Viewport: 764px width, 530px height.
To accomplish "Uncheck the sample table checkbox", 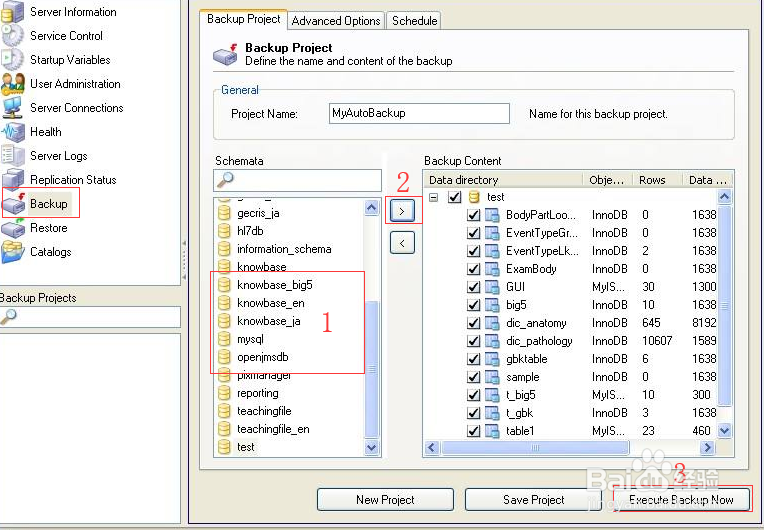I will [x=473, y=377].
